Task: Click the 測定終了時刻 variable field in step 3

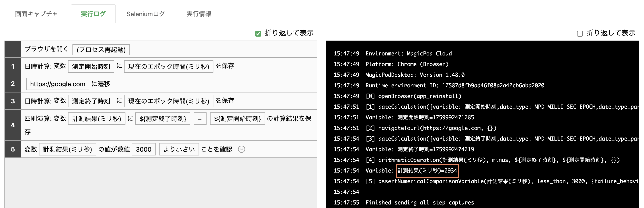Action: [91, 101]
